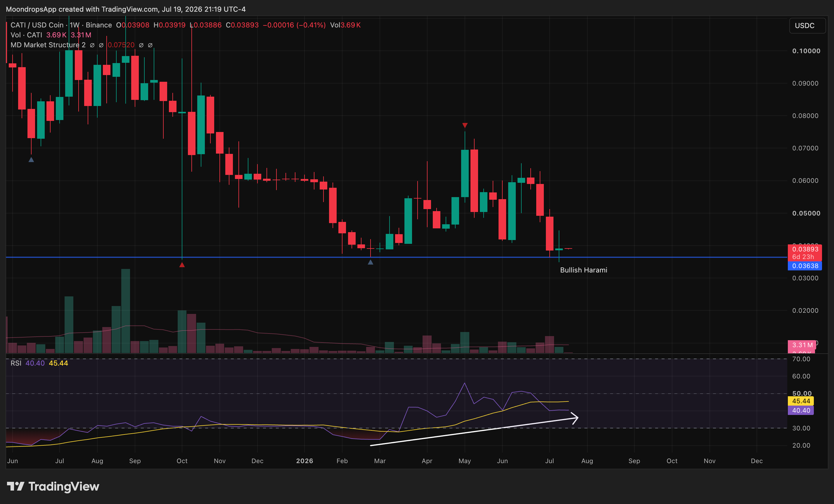
Task: Select the red up-triangle marker below October's wick
Action: click(182, 265)
